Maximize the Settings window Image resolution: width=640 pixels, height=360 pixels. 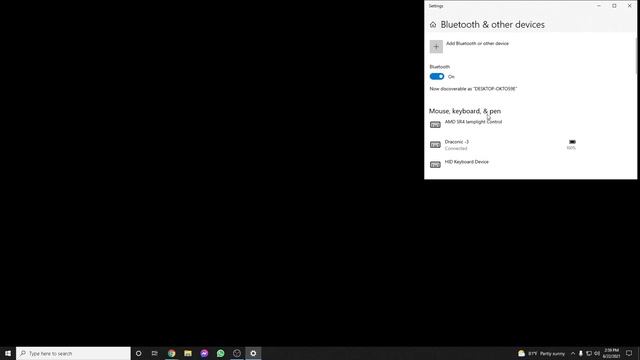click(614, 6)
